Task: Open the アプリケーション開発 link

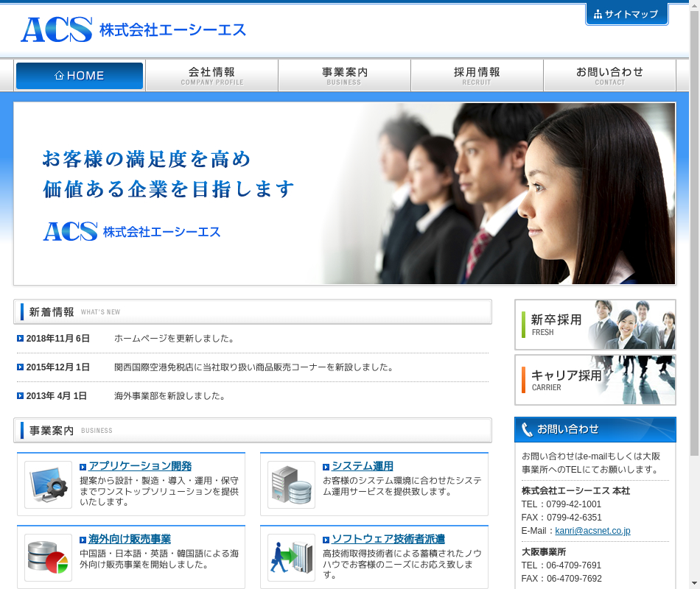Action: click(x=140, y=466)
